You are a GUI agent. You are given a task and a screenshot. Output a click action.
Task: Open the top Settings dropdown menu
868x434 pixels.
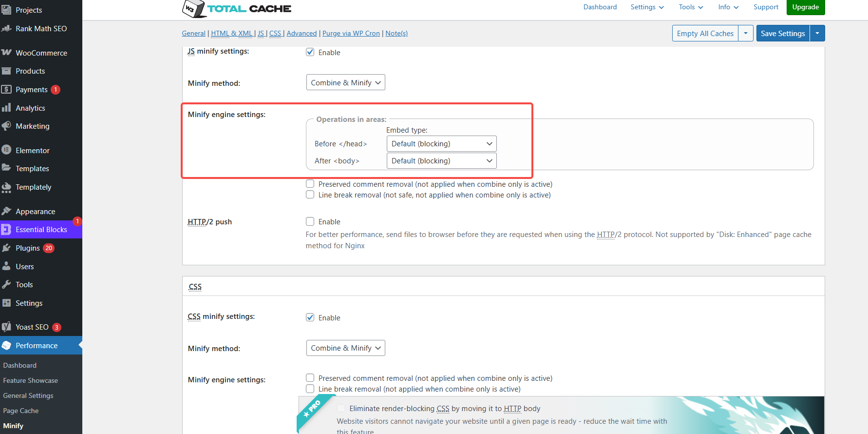(647, 7)
